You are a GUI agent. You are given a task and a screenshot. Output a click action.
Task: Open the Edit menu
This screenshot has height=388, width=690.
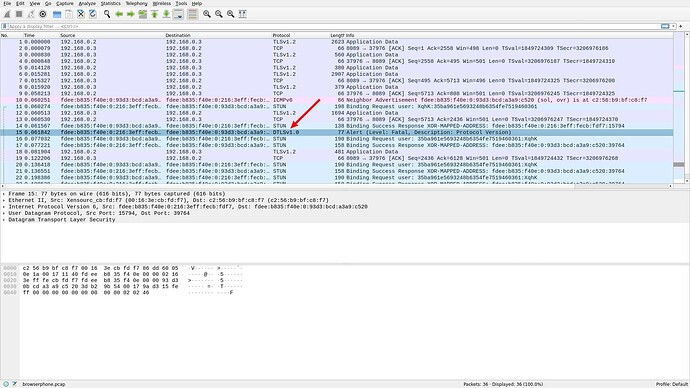tap(20, 4)
